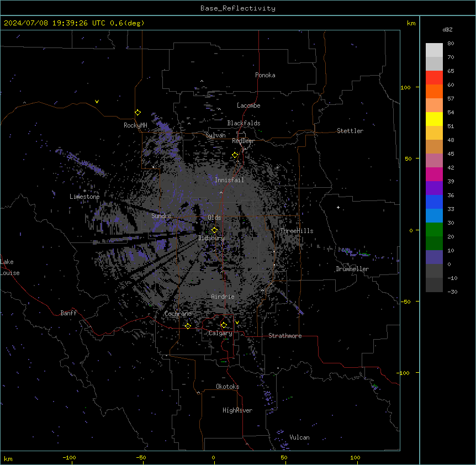Click the RockyMH label
476x465 pixels.
click(135, 125)
